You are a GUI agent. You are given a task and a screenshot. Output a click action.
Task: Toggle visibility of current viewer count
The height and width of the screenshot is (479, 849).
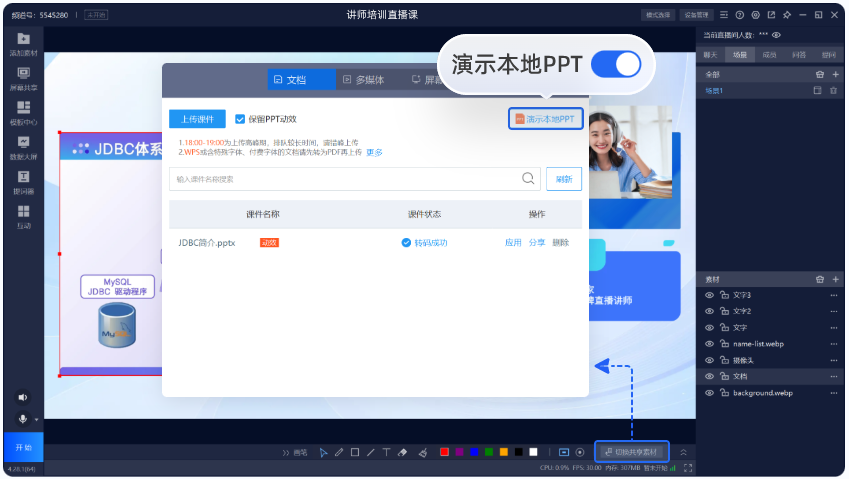(776, 35)
